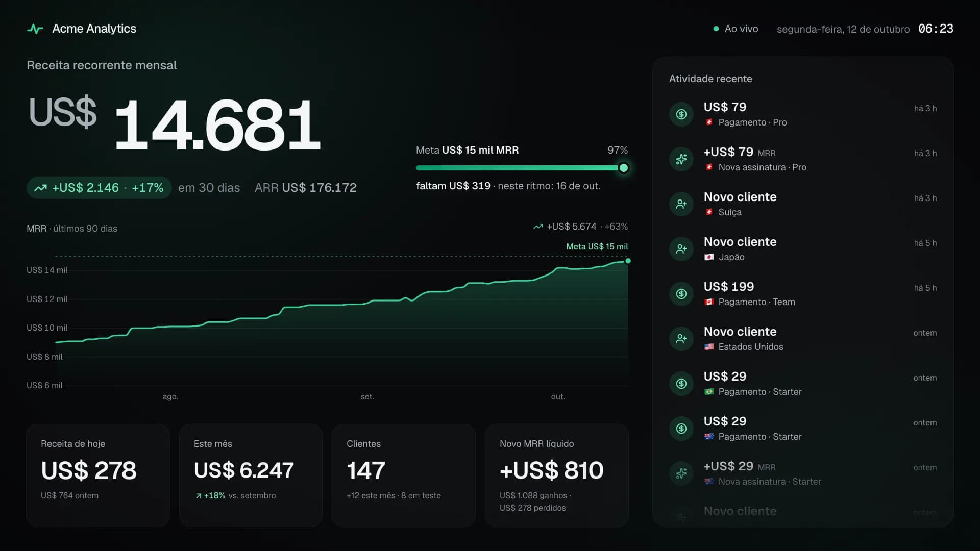Open the Novo MRR líquido card
The width and height of the screenshot is (980, 551).
(556, 475)
